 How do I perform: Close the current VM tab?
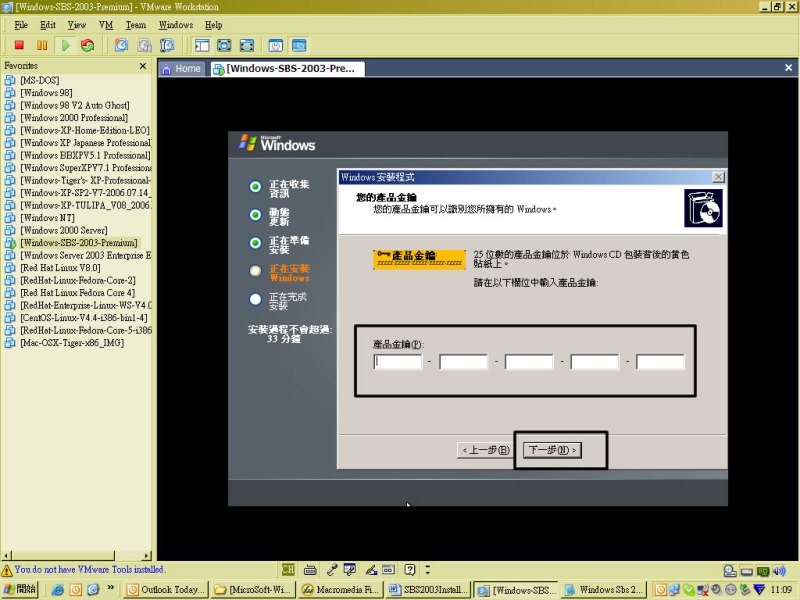click(x=788, y=67)
